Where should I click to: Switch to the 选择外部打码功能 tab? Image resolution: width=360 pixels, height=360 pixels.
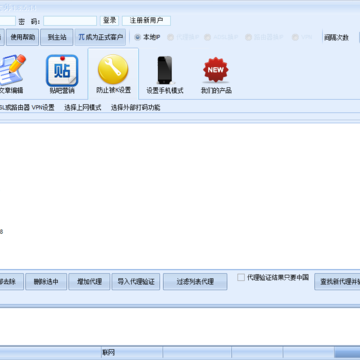(135, 107)
